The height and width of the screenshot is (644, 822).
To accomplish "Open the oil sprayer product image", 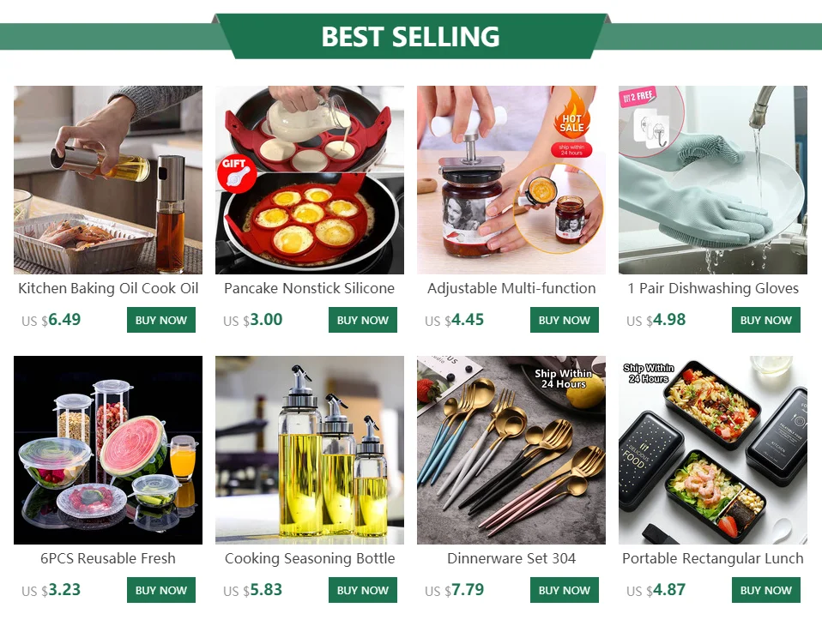I will [108, 180].
